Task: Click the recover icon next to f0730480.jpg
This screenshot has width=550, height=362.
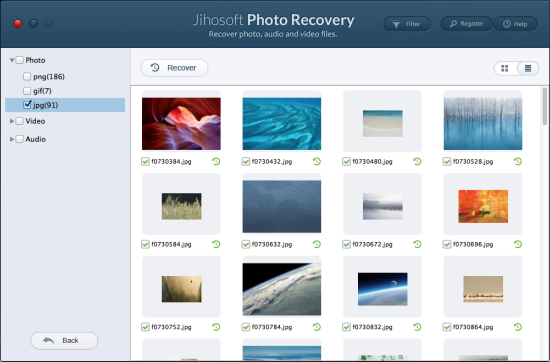Action: 417,161
